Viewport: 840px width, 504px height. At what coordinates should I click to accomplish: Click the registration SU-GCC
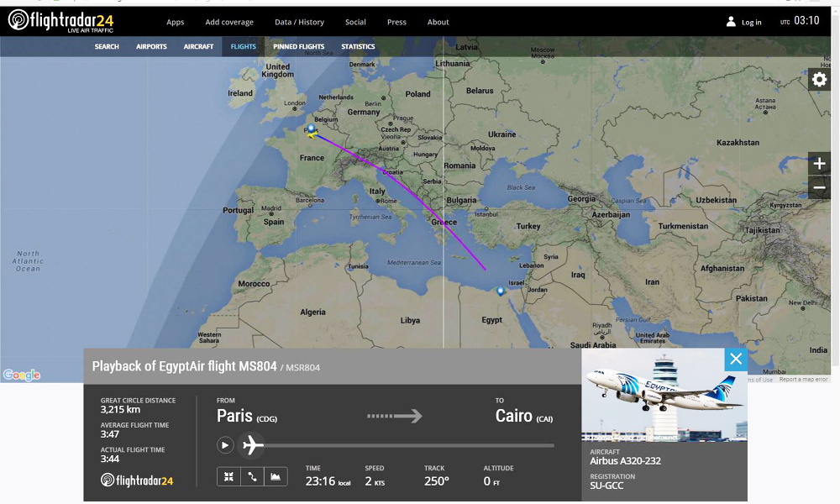click(606, 486)
